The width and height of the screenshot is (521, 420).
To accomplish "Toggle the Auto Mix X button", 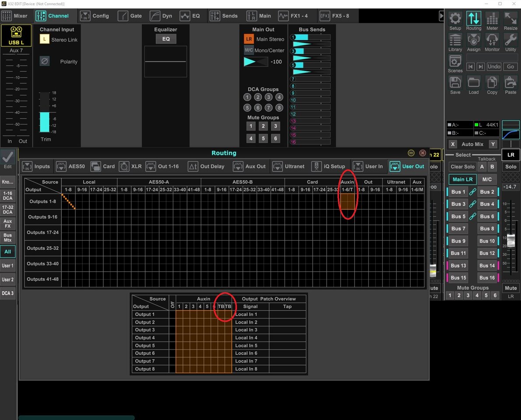I will pyautogui.click(x=453, y=144).
